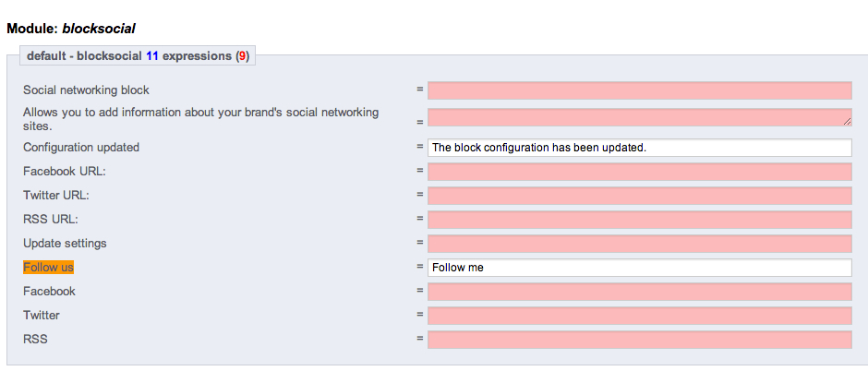
Task: Click the blue "11" expressions count in the legend
Action: [152, 56]
